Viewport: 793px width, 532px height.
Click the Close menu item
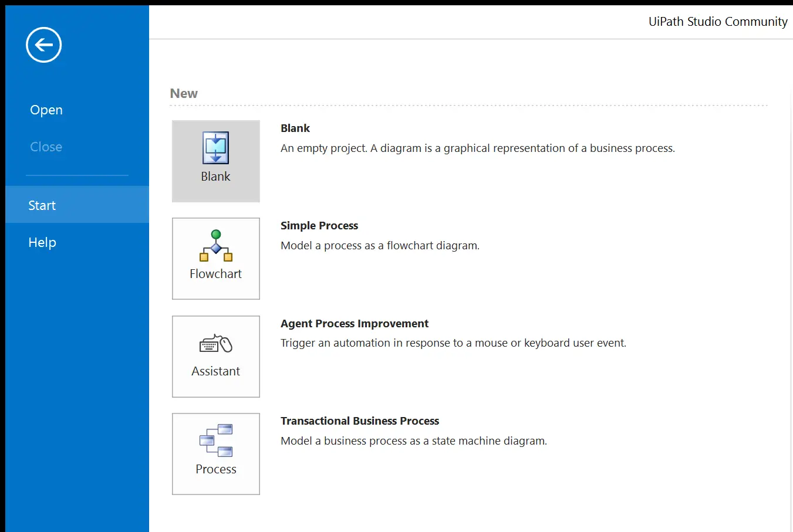tap(46, 147)
